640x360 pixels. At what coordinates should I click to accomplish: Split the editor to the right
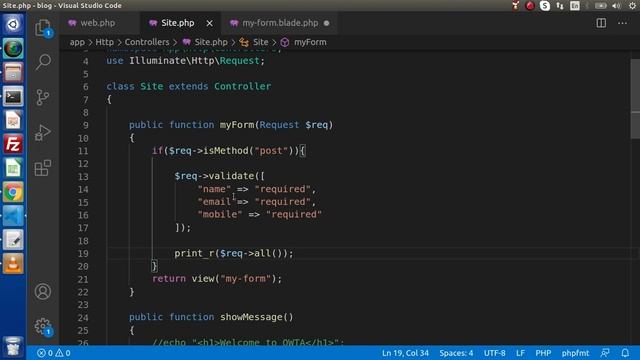point(601,23)
